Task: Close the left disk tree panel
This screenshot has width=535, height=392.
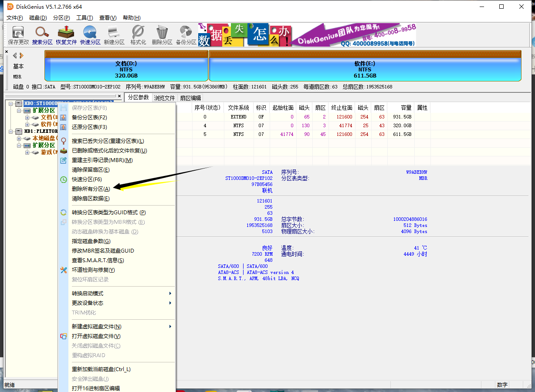Action: [119, 96]
